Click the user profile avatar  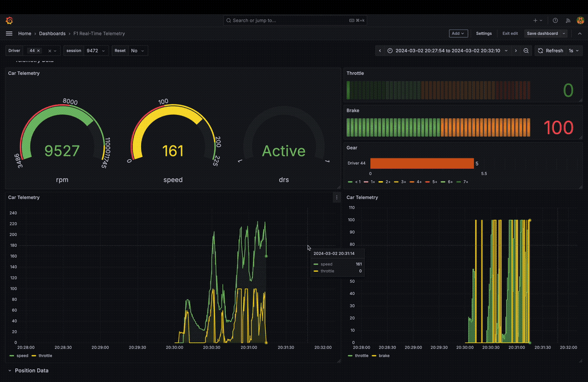(x=580, y=20)
